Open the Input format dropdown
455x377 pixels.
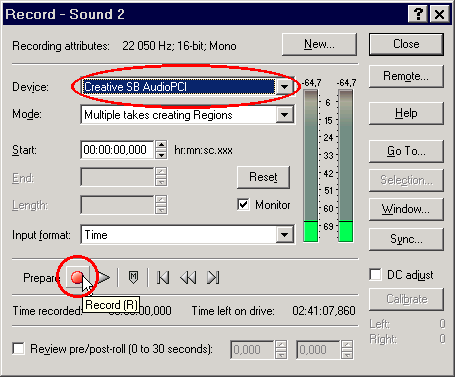coord(284,235)
